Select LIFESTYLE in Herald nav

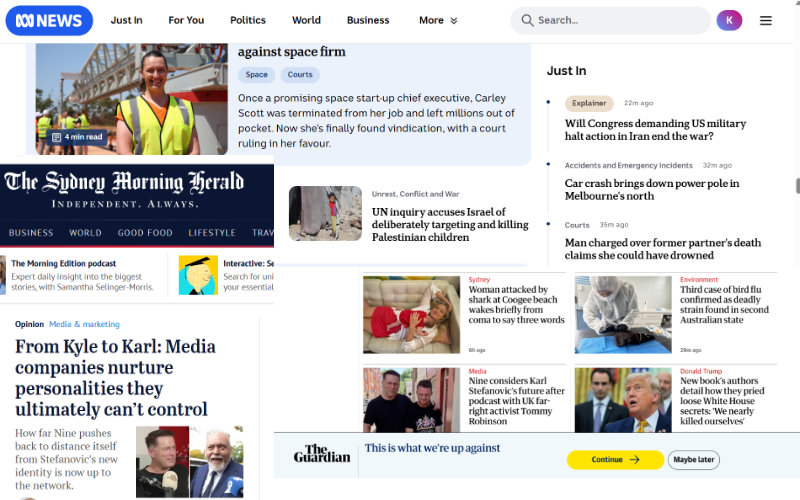coord(212,233)
